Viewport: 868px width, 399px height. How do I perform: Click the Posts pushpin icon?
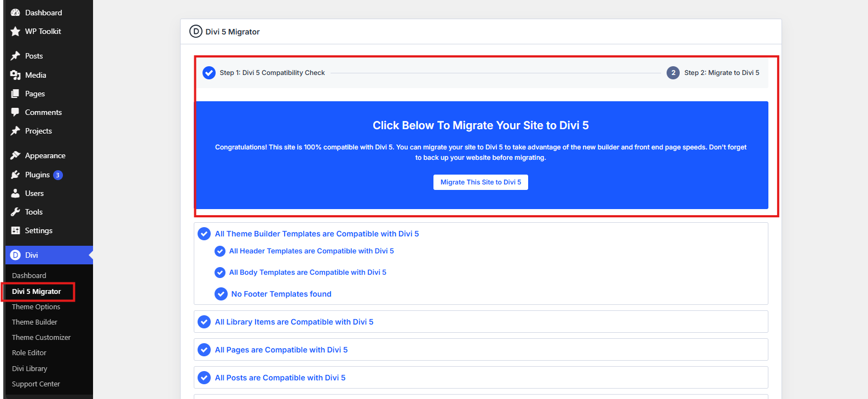pos(15,56)
